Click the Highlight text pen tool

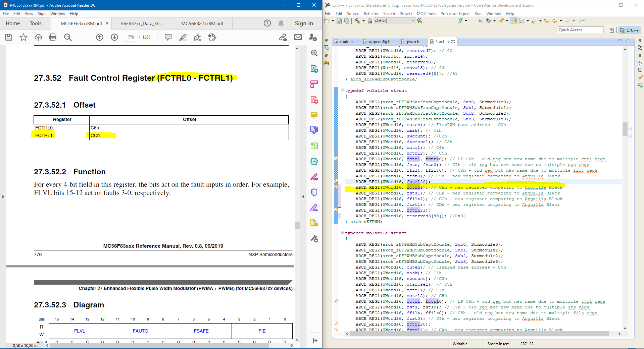183,37
